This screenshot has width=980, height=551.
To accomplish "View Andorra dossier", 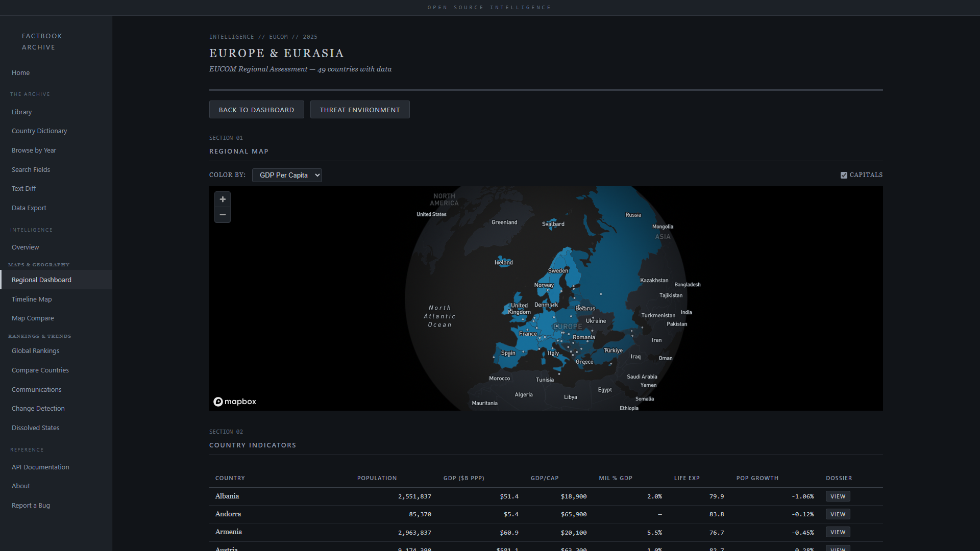I will pos(838,514).
